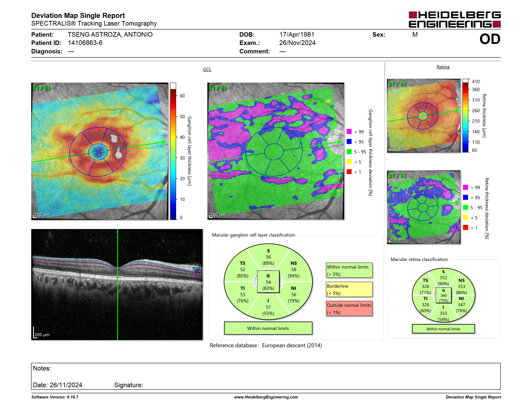Screen dimensions: 532x411
Task: Open www.HeidelbergEngineering.com footer link
Action: pyautogui.click(x=266, y=397)
